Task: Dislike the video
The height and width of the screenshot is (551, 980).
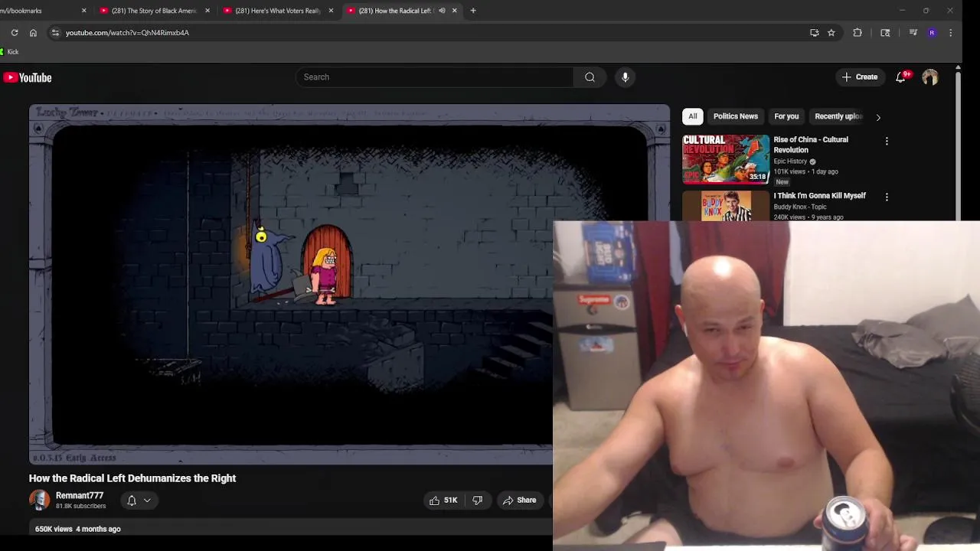Action: 478,500
